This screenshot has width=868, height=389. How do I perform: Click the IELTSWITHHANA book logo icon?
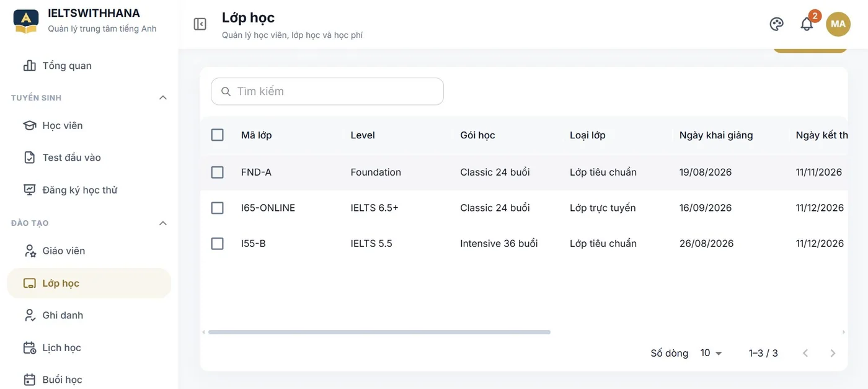26,21
